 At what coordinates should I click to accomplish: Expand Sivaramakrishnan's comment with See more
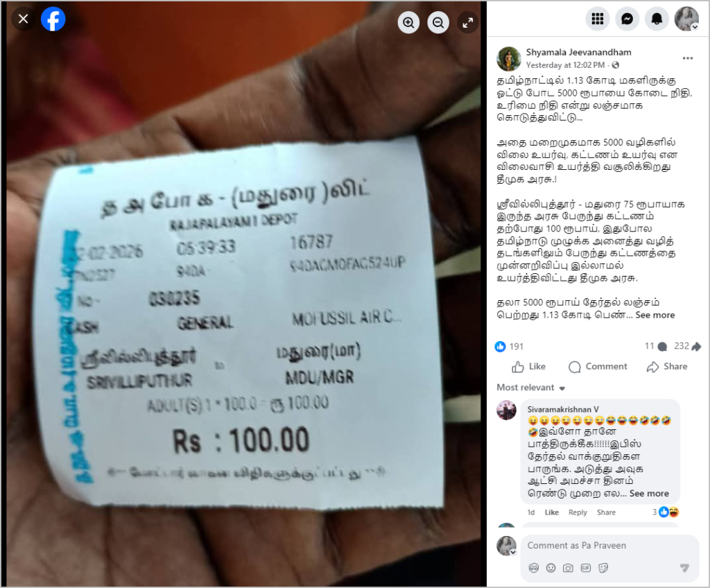pyautogui.click(x=649, y=493)
